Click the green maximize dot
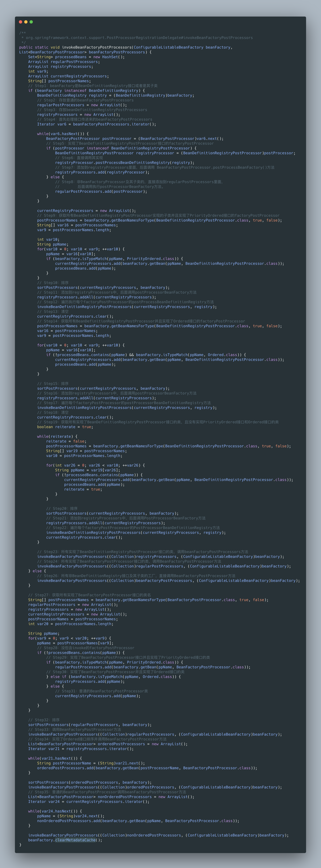This screenshot has width=321, height=868. (31, 22)
